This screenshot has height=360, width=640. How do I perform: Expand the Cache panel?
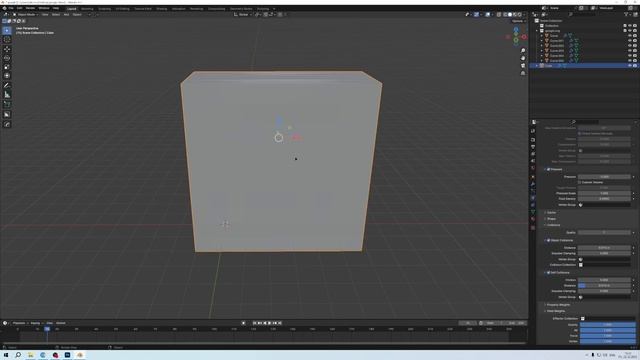(x=551, y=213)
